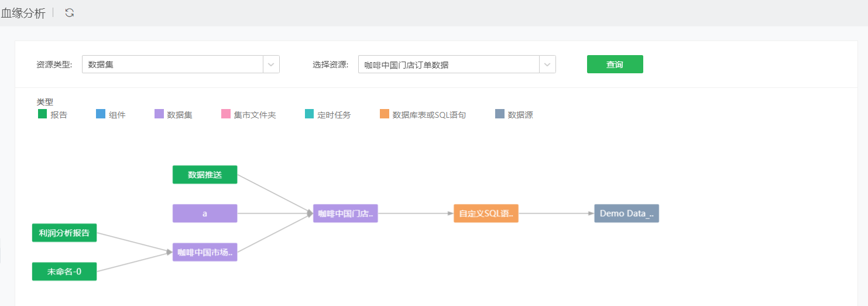This screenshot has height=306, width=868.
Task: Click the 类型 legend heading
Action: pos(44,102)
